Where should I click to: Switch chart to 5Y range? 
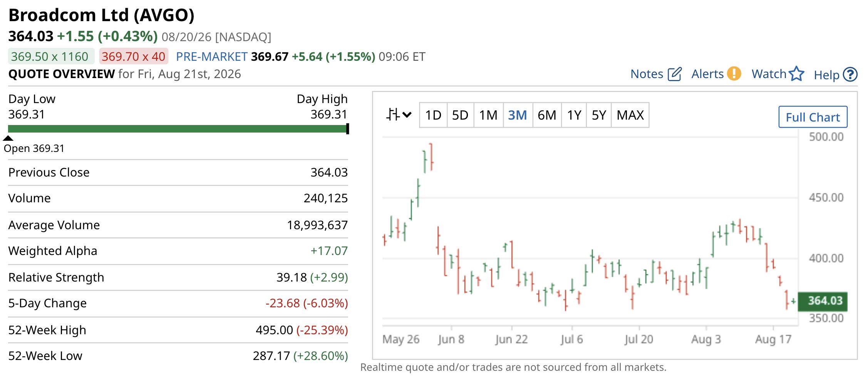pos(599,115)
